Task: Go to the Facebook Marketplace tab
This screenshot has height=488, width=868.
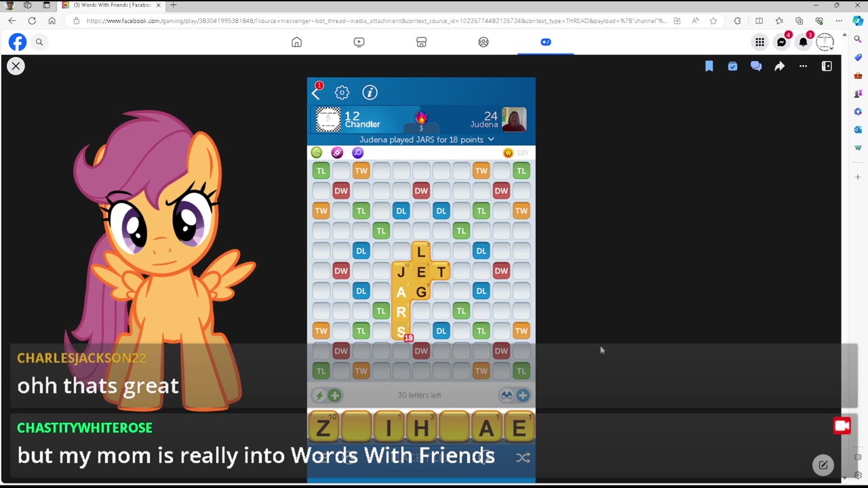Action: (421, 42)
